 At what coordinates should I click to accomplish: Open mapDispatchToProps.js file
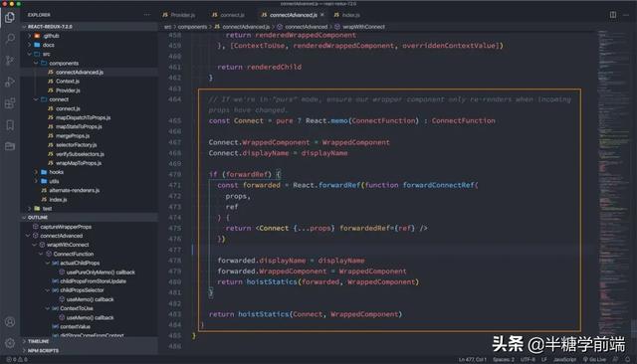click(x=90, y=117)
